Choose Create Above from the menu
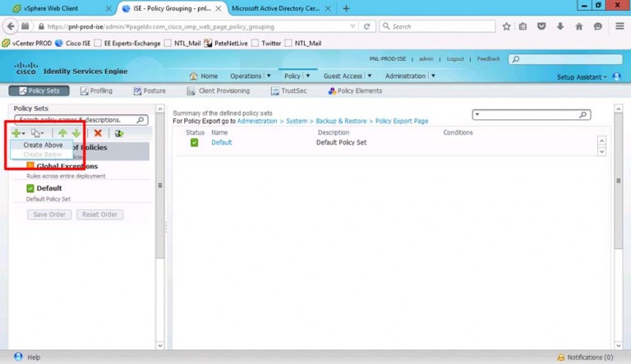This screenshot has width=631, height=364. (x=43, y=145)
